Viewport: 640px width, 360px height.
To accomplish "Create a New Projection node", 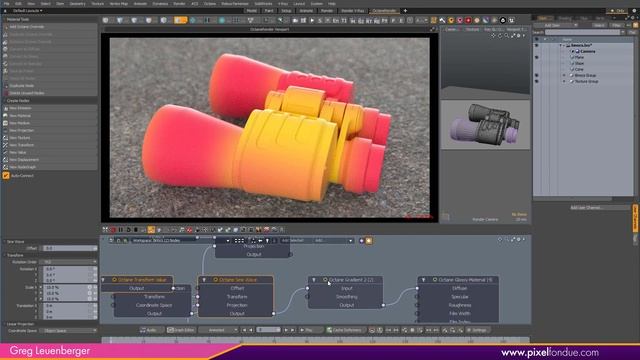I will 50,131.
